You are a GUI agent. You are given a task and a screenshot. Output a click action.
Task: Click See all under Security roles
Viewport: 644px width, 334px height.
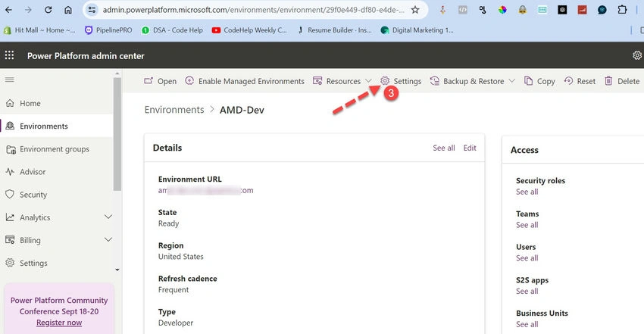(527, 192)
